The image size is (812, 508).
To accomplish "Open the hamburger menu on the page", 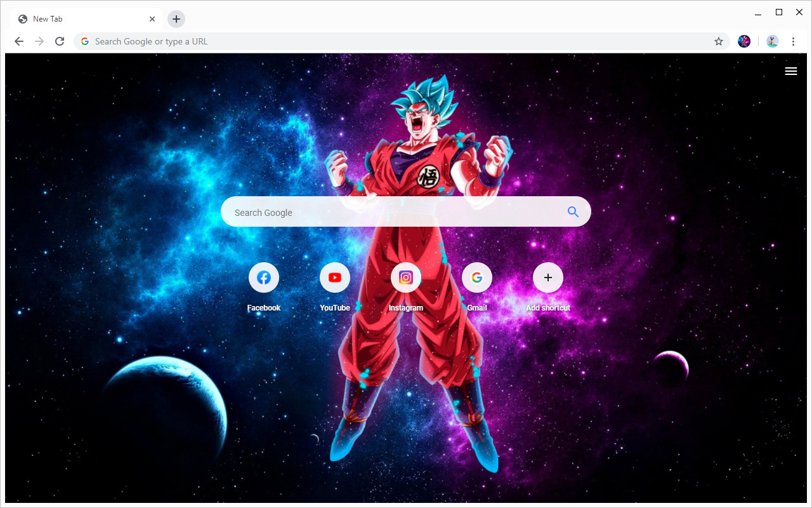I will point(791,71).
